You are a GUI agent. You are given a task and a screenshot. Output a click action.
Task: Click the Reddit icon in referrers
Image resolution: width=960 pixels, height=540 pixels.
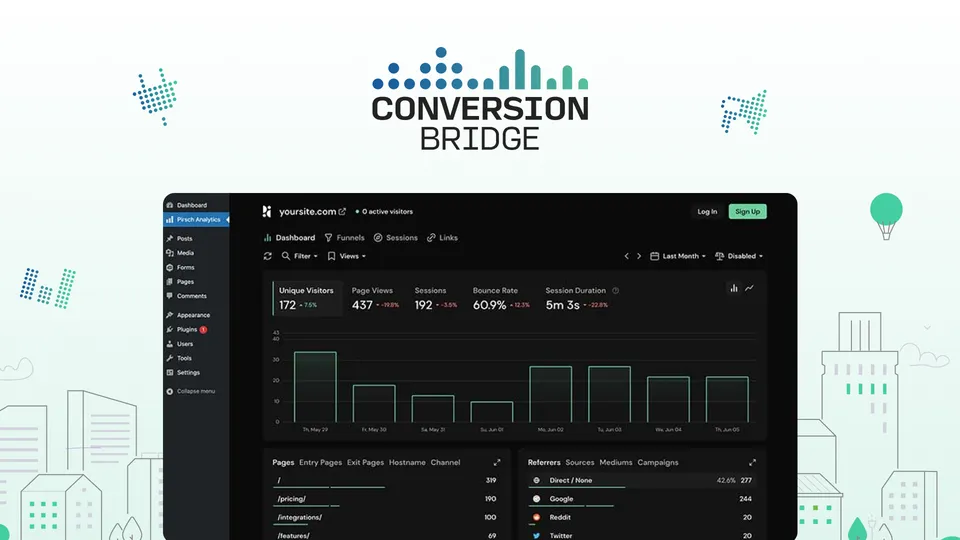point(536,517)
